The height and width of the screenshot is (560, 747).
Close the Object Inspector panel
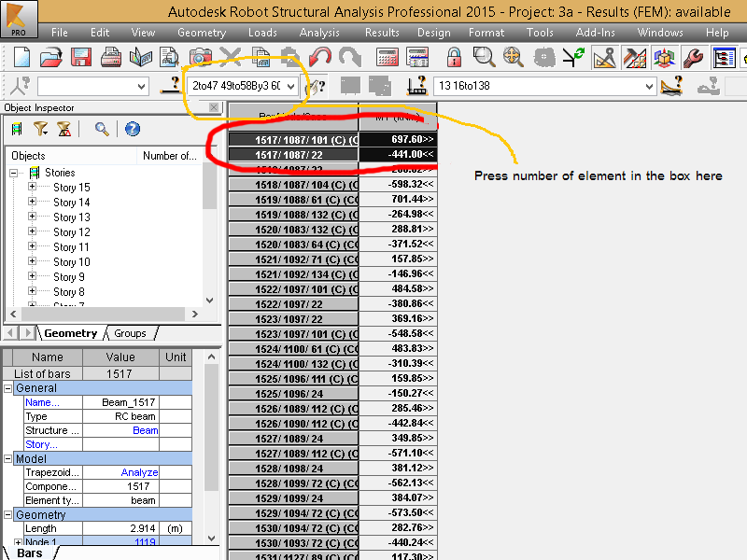(214, 107)
